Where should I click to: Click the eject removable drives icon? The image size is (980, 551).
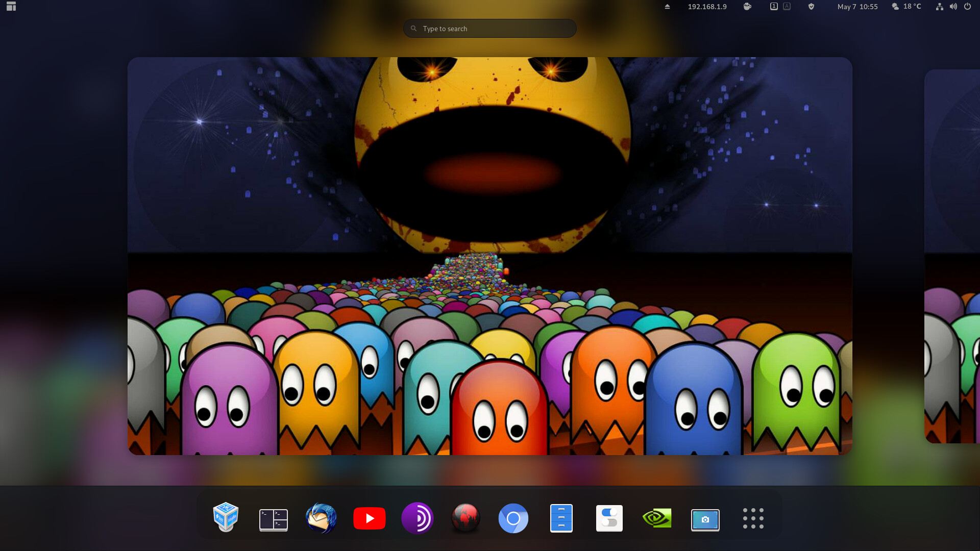[x=667, y=7]
